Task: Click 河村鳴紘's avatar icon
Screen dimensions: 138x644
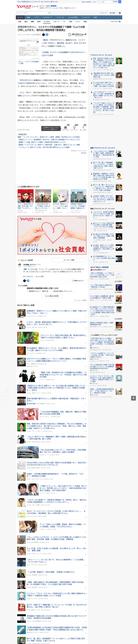Action: (20, 266)
